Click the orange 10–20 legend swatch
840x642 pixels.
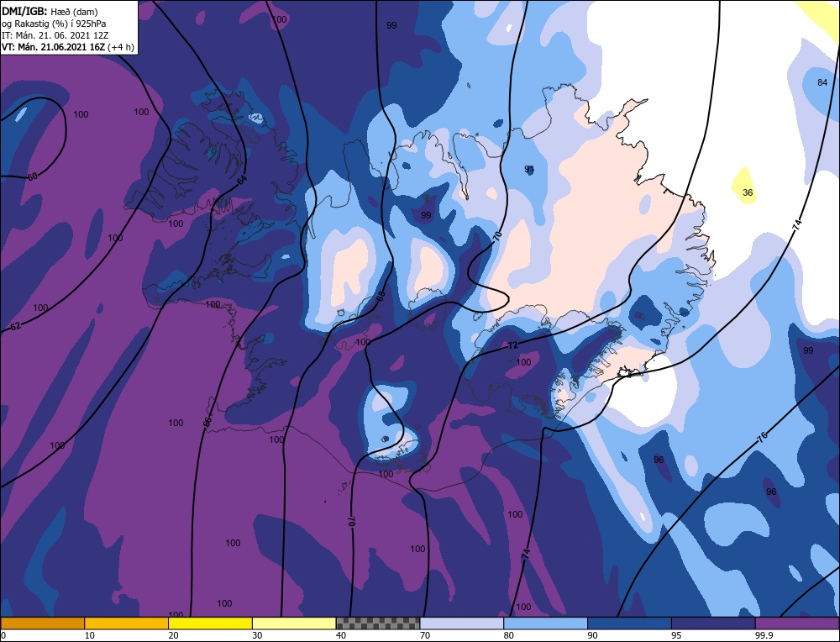click(x=127, y=624)
